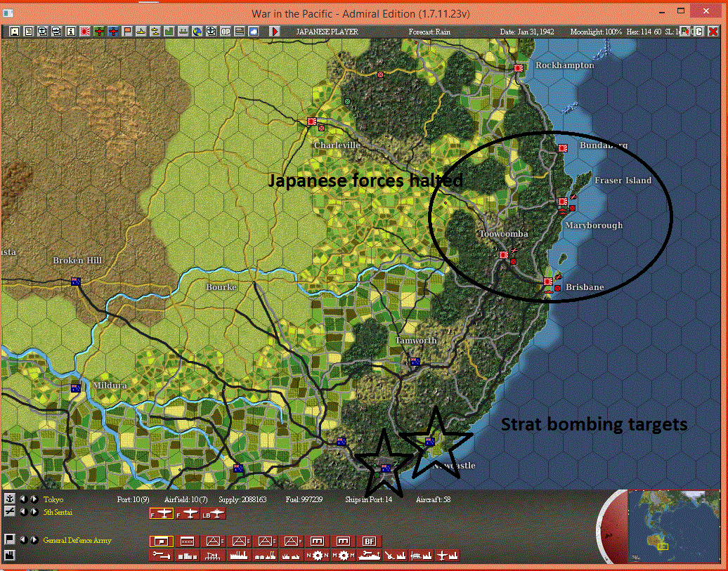Select the BF base force unit icon
This screenshot has width=728, height=571.
coord(370,542)
